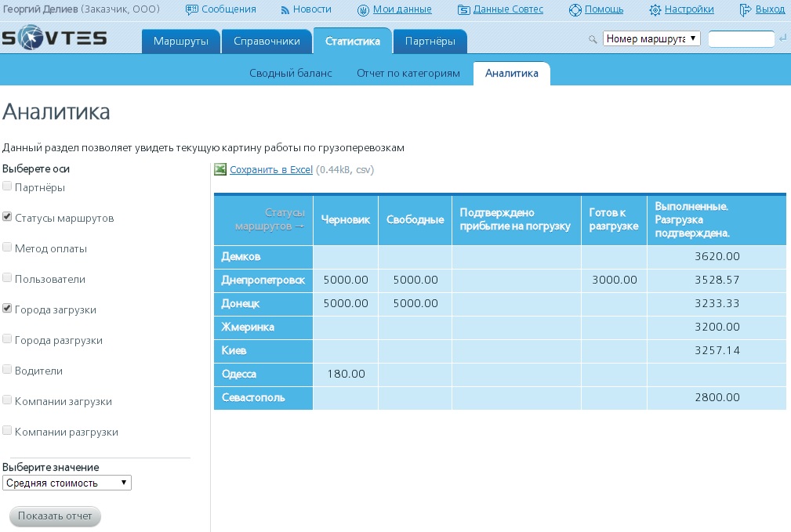
Task: Click the Настройки gear icon
Action: pyautogui.click(x=655, y=10)
